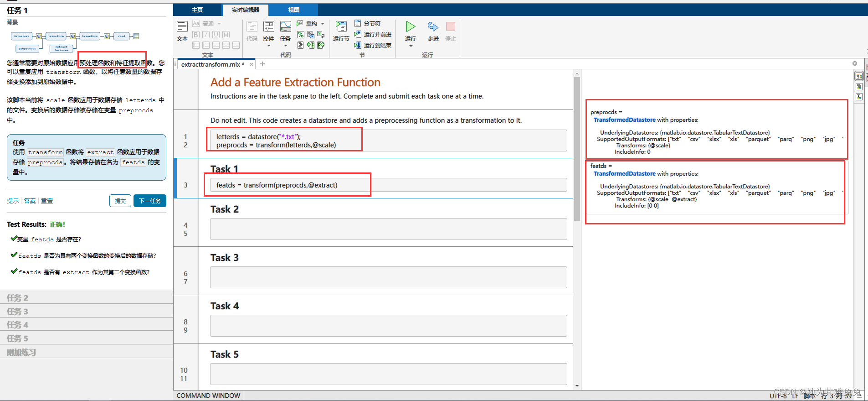Screen dimensions: 868x401
Task: Click 运行并前进 Run and Advance
Action: pyautogui.click(x=373, y=34)
